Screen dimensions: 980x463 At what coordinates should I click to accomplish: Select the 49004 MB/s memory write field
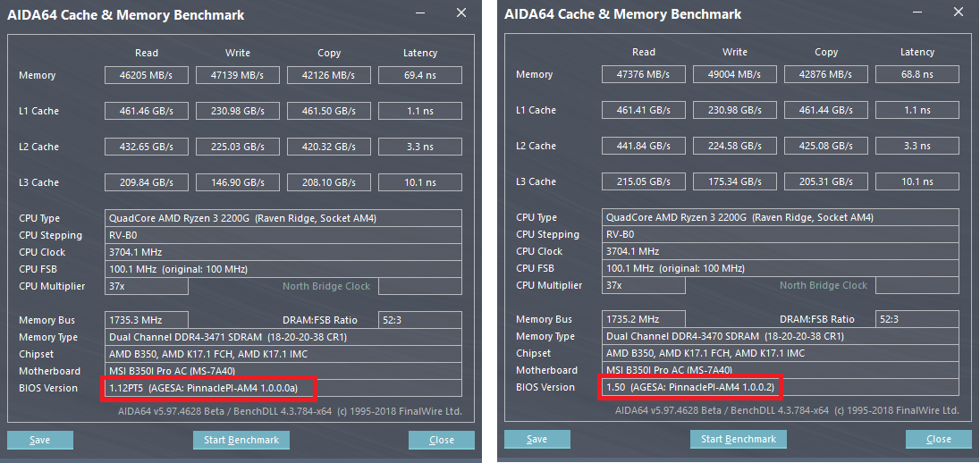tap(735, 75)
